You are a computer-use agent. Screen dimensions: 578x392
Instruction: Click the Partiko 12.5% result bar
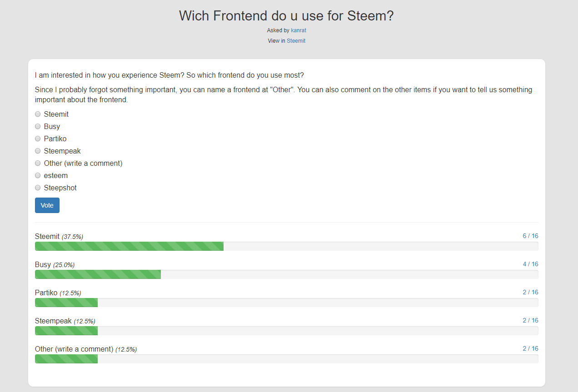[287, 303]
